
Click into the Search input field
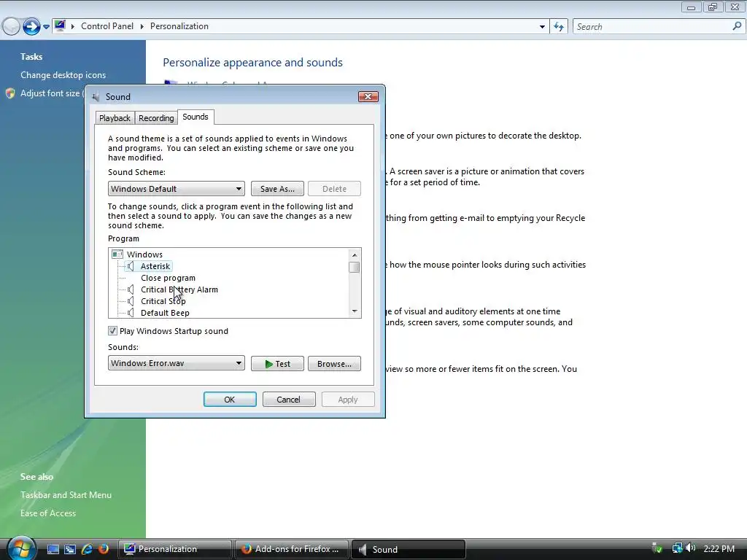[653, 27]
